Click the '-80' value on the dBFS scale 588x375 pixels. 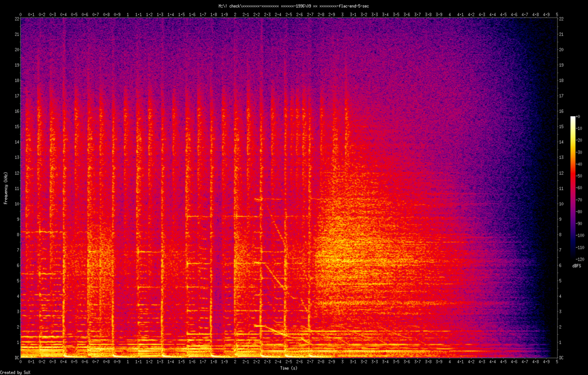[x=579, y=211]
